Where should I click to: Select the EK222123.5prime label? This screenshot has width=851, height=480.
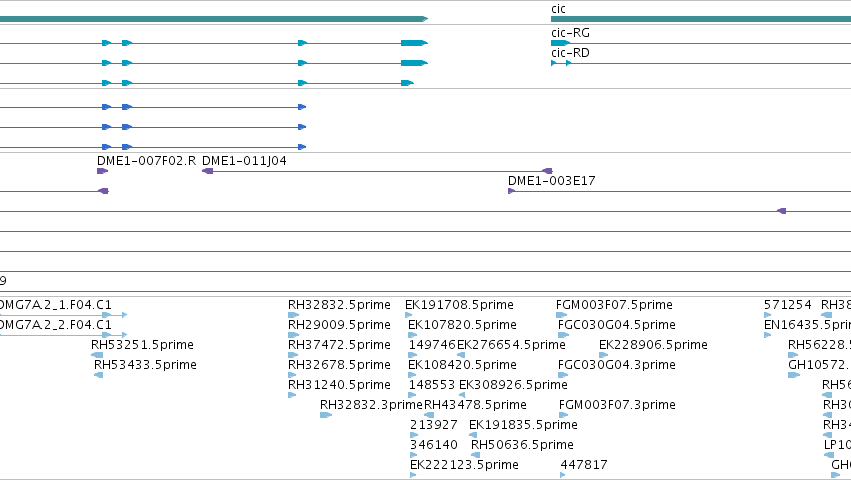[465, 465]
